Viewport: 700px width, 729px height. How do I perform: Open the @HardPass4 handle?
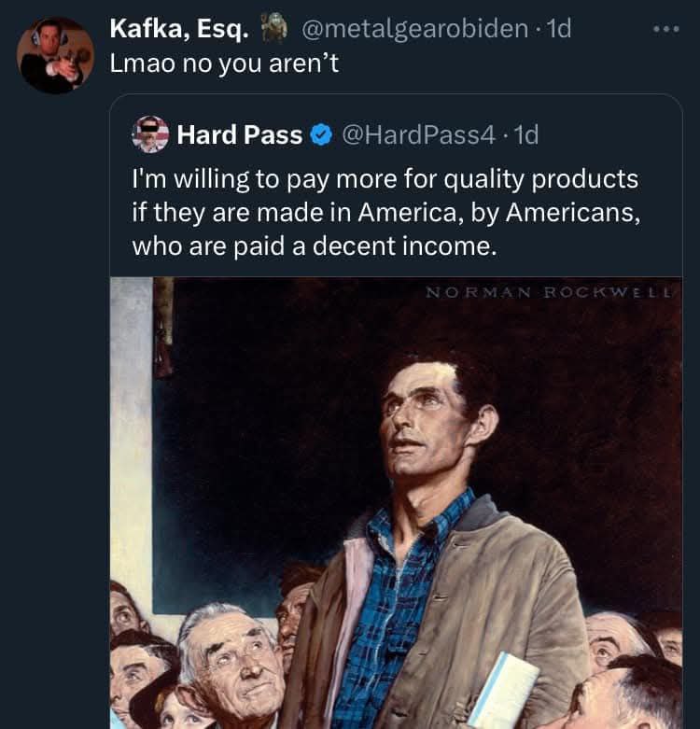(419, 135)
